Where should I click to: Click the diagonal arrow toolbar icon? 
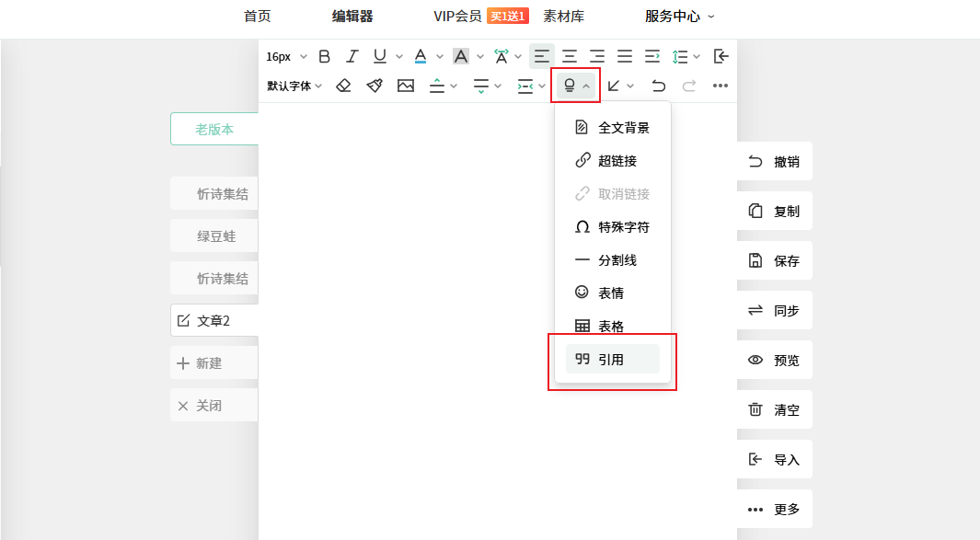[614, 86]
